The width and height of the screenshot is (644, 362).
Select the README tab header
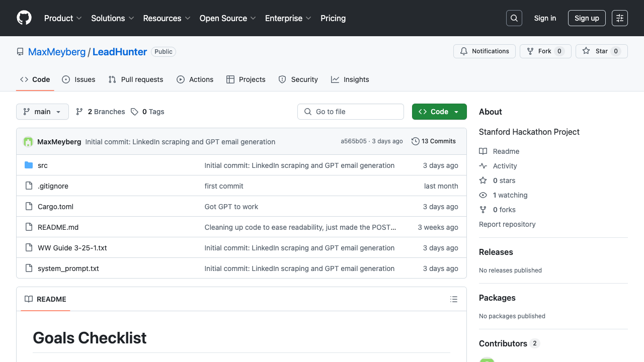(45, 299)
